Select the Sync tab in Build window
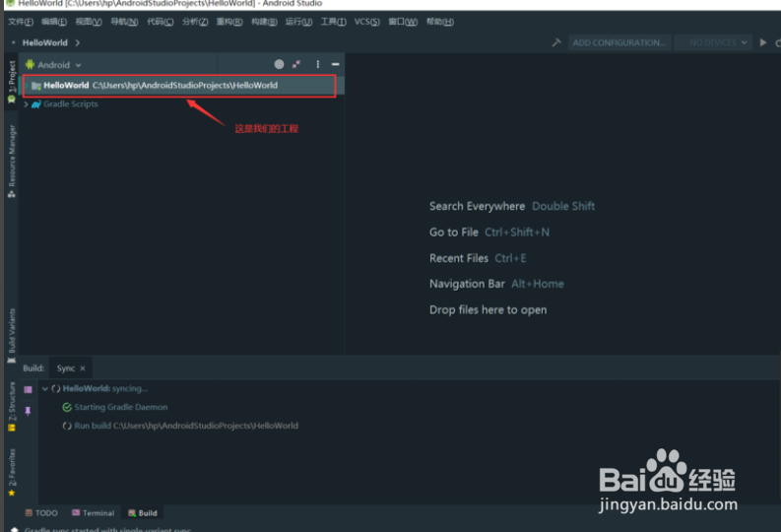Screen dimensions: 781x532 click(66, 368)
